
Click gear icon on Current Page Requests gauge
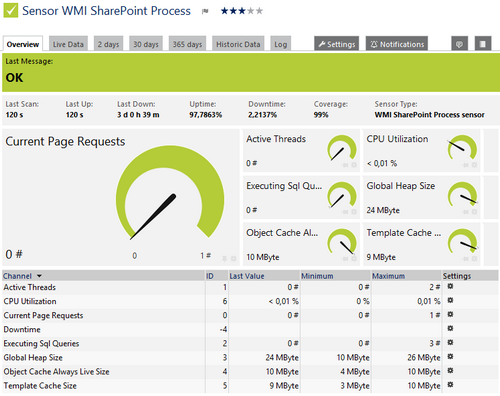point(233,258)
